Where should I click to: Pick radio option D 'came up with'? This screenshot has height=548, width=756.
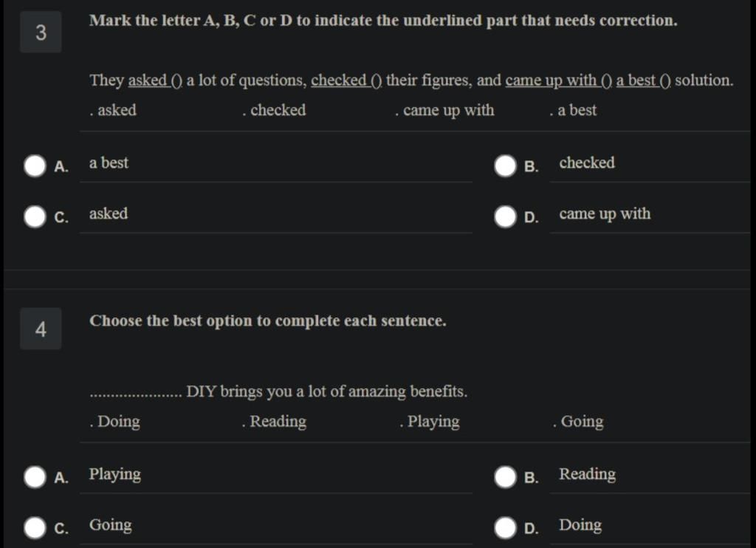pos(505,216)
